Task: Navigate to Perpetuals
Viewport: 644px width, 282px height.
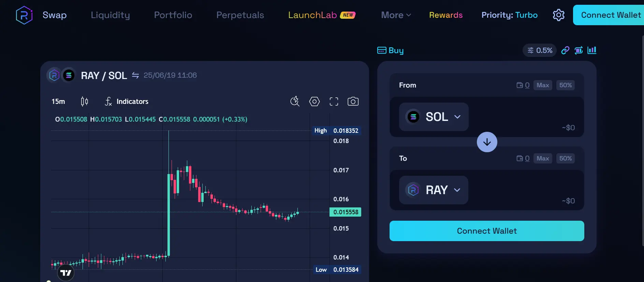Action: (x=240, y=15)
